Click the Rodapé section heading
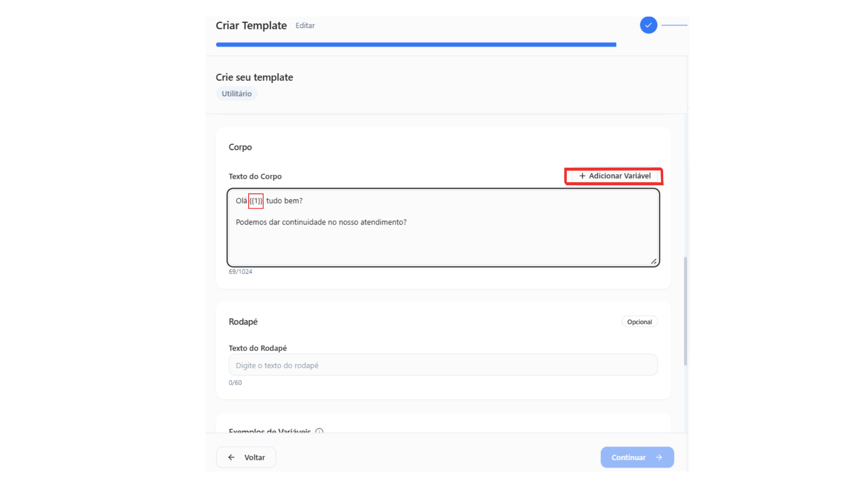This screenshot has width=868, height=488. pyautogui.click(x=243, y=322)
